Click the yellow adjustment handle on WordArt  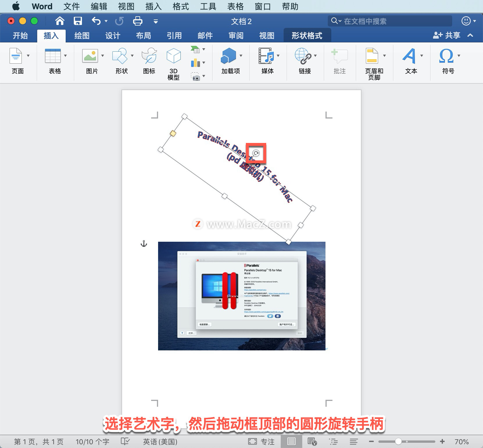point(173,133)
